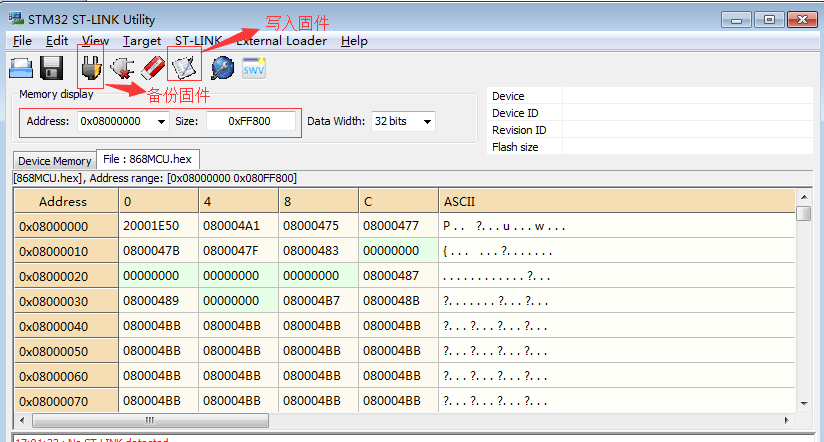Click the Full chip erase eraser icon
Screen dimensions: 824x442
point(152,68)
